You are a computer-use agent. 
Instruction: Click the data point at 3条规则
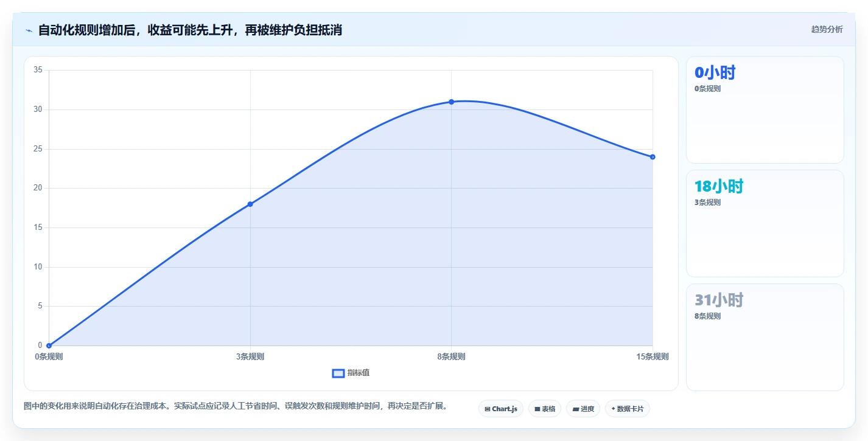point(250,204)
